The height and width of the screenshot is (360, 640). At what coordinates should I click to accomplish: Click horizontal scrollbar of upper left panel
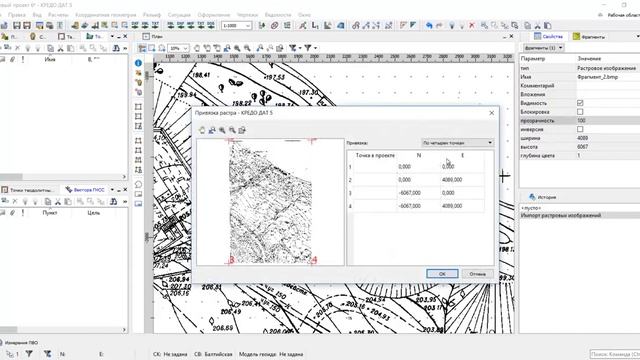pyautogui.click(x=63, y=177)
